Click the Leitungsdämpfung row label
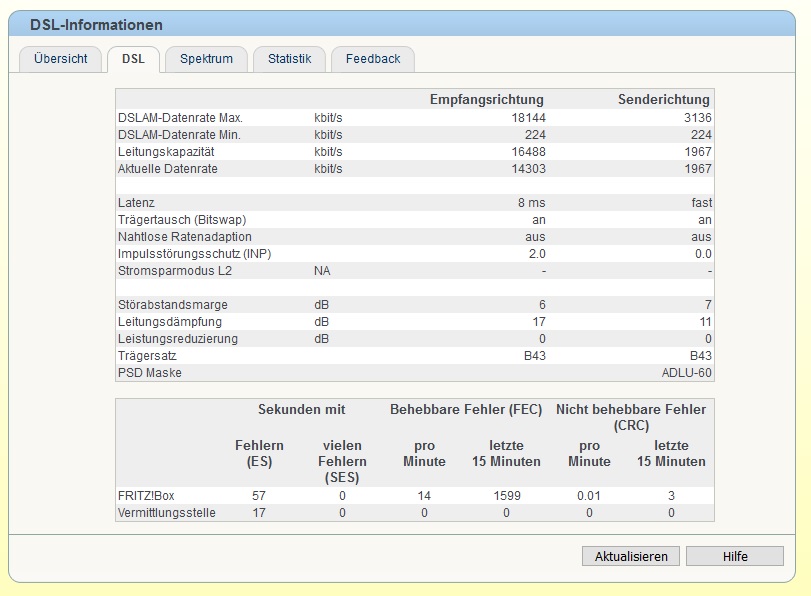This screenshot has height=596, width=811. coord(170,322)
